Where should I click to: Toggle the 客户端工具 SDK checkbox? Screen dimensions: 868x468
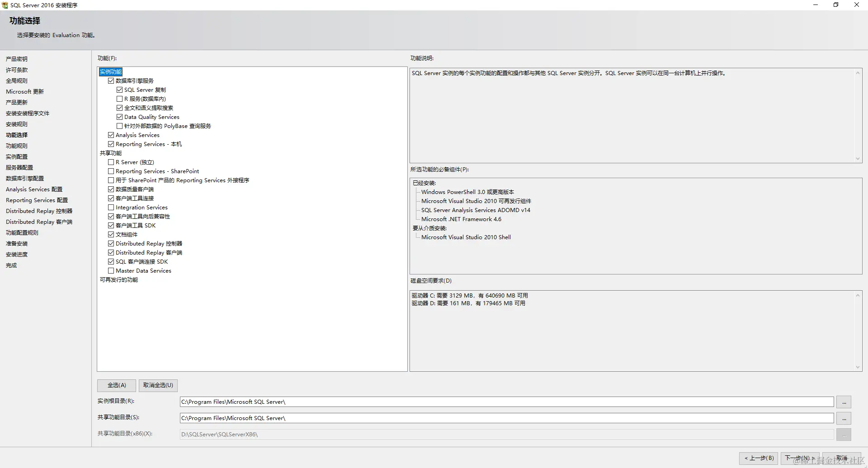coord(111,226)
